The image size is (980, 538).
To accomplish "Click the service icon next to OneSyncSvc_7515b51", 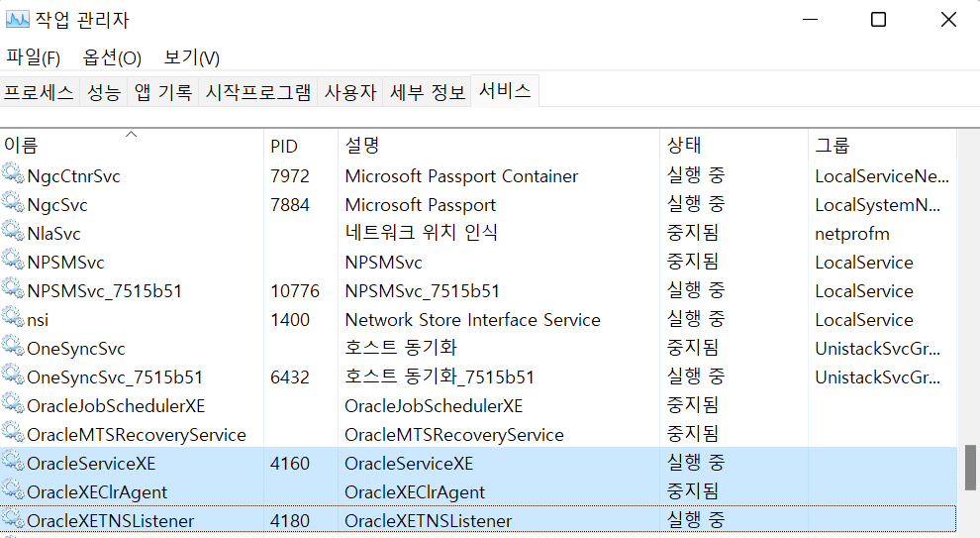I will (x=13, y=375).
